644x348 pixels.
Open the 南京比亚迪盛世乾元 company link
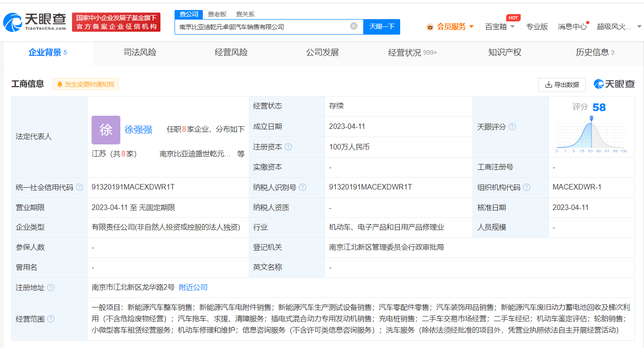pyautogui.click(x=195, y=154)
